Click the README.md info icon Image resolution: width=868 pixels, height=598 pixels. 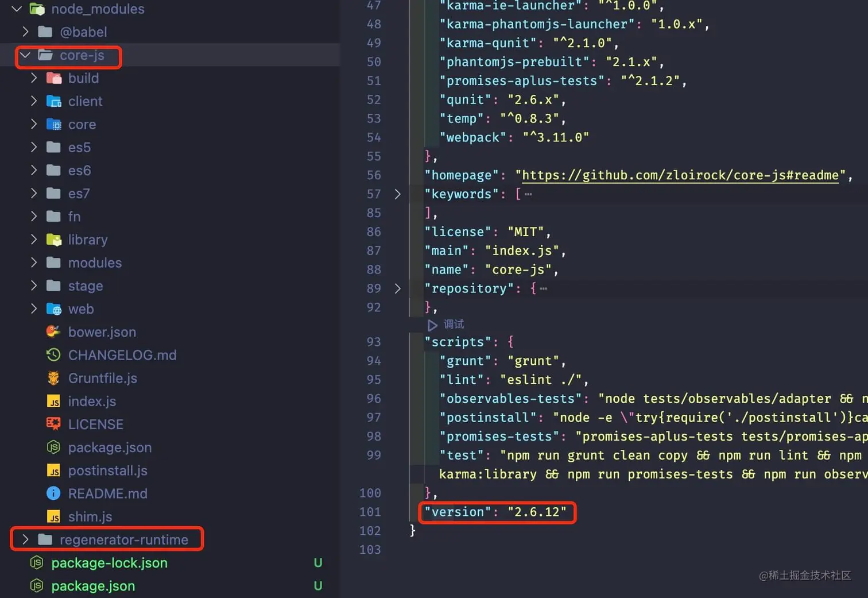pyautogui.click(x=53, y=493)
